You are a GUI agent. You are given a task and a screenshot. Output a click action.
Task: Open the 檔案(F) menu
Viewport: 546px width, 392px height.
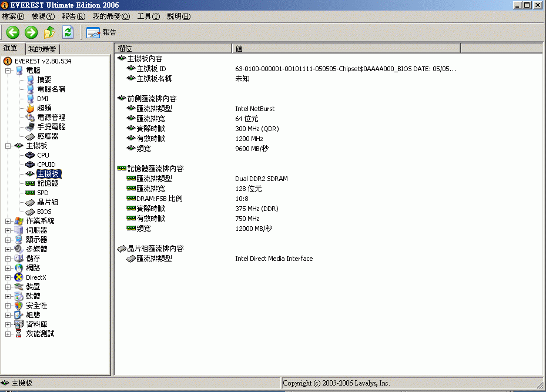14,16
